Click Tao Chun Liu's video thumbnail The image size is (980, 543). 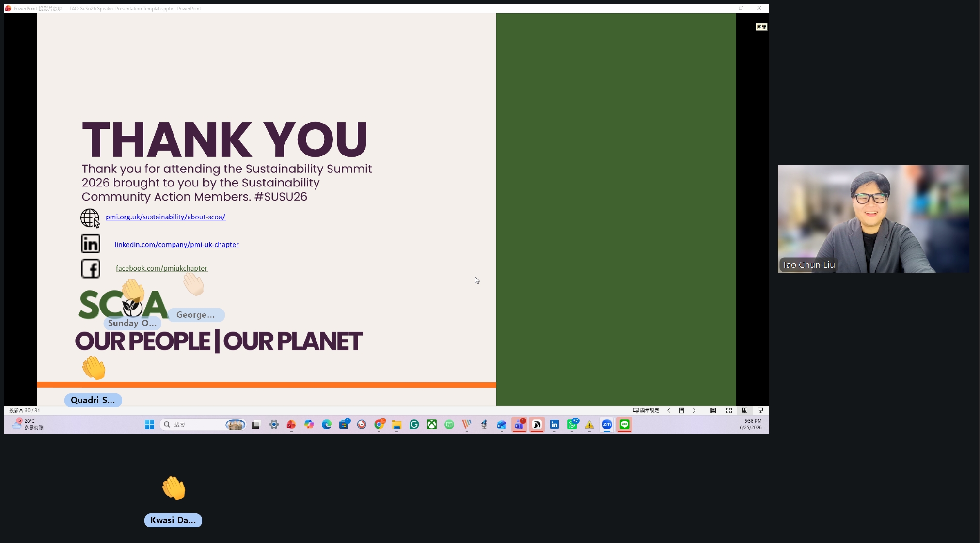tap(873, 219)
